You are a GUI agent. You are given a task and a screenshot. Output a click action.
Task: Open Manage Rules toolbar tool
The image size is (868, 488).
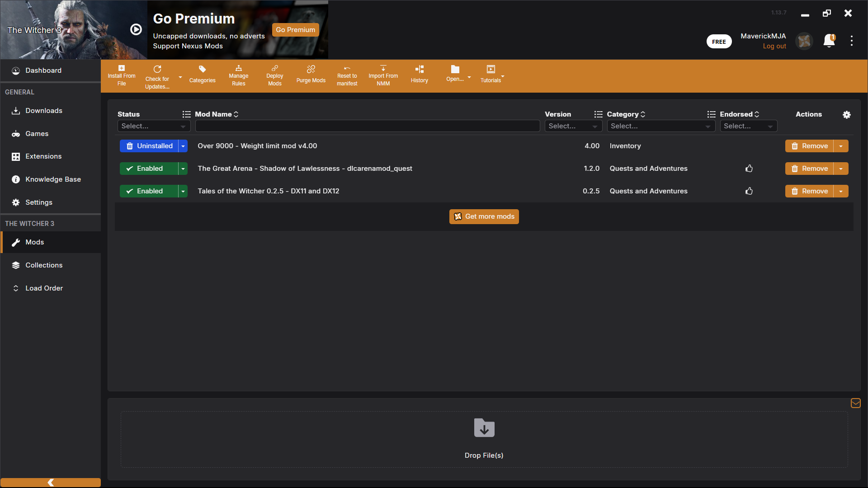tap(238, 76)
